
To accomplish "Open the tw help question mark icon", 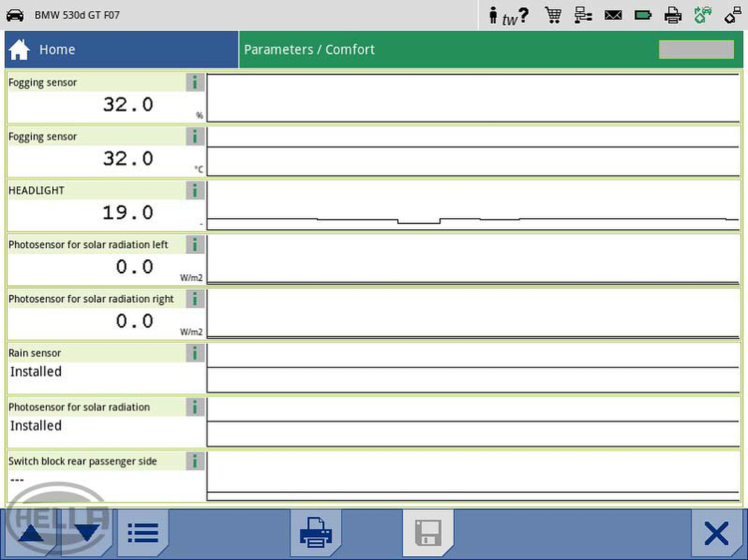I will tap(509, 16).
